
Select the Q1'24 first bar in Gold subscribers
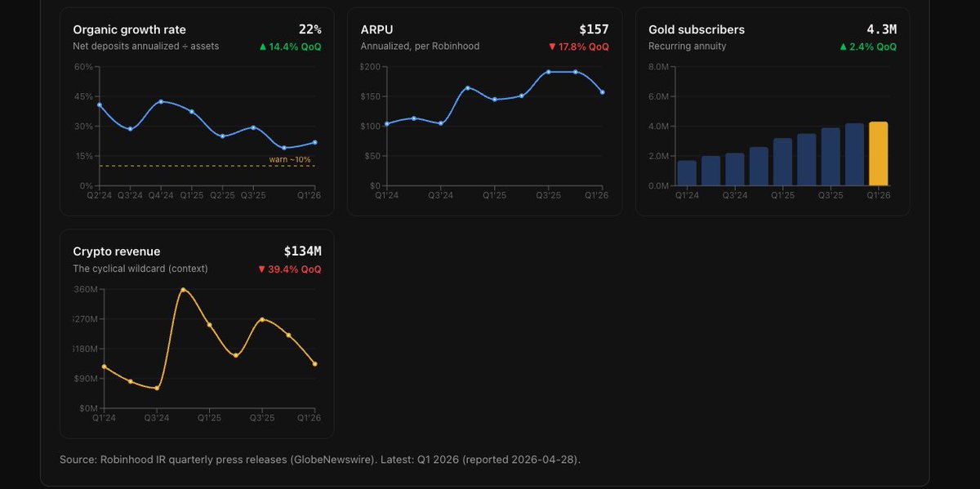click(687, 173)
